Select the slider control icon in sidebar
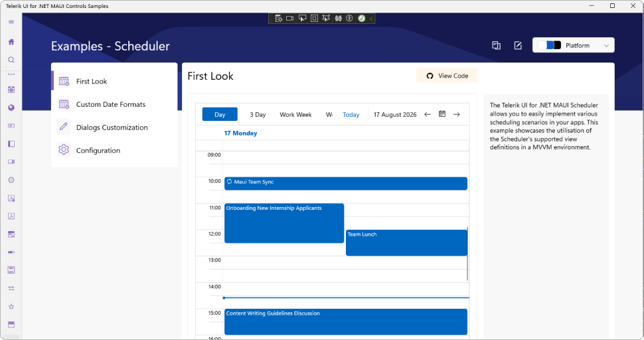Screen dimensions: 644x340 11,288
